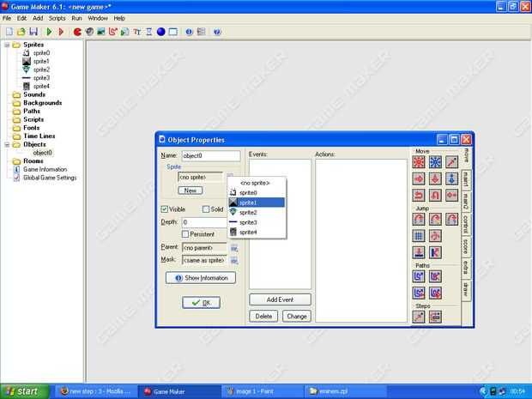Add a sprite with the red Pac-Man icon

pyautogui.click(x=77, y=32)
